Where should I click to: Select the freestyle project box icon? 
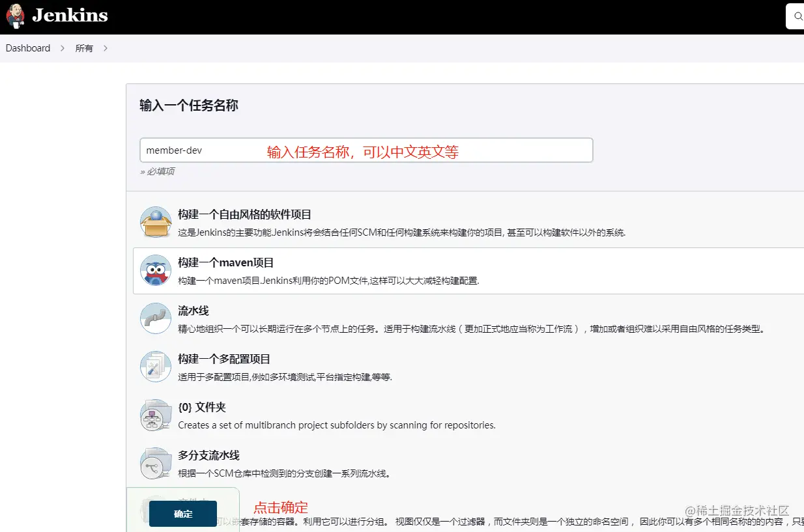point(156,222)
